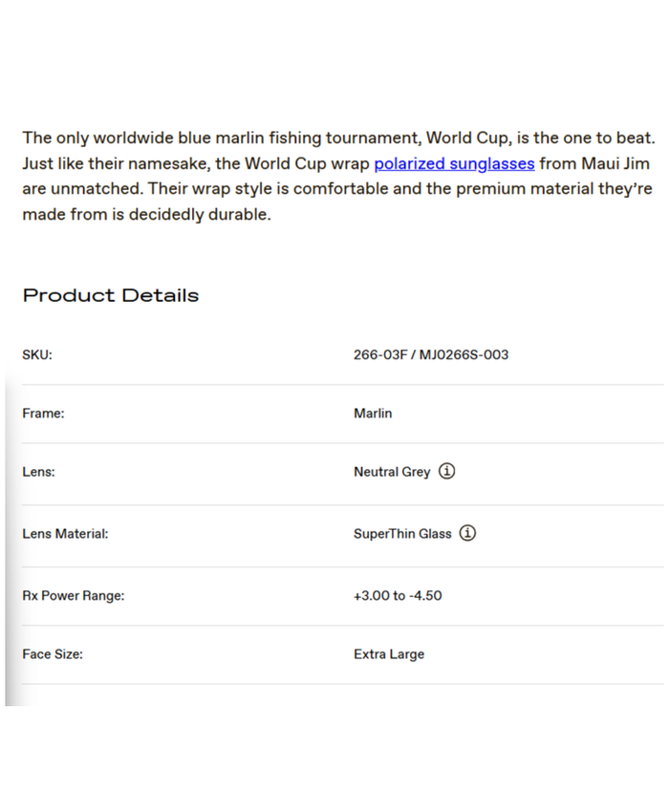The width and height of the screenshot is (669, 812).
Task: Click the Product Details heading
Action: tap(111, 295)
